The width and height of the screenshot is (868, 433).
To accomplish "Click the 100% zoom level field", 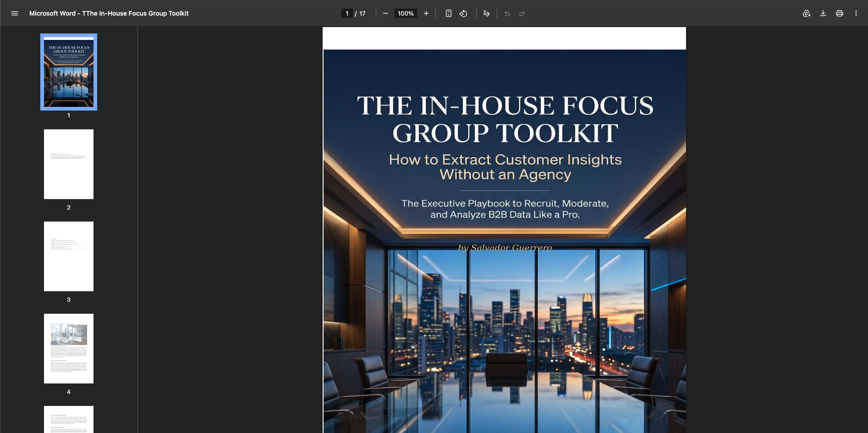I will click(406, 13).
